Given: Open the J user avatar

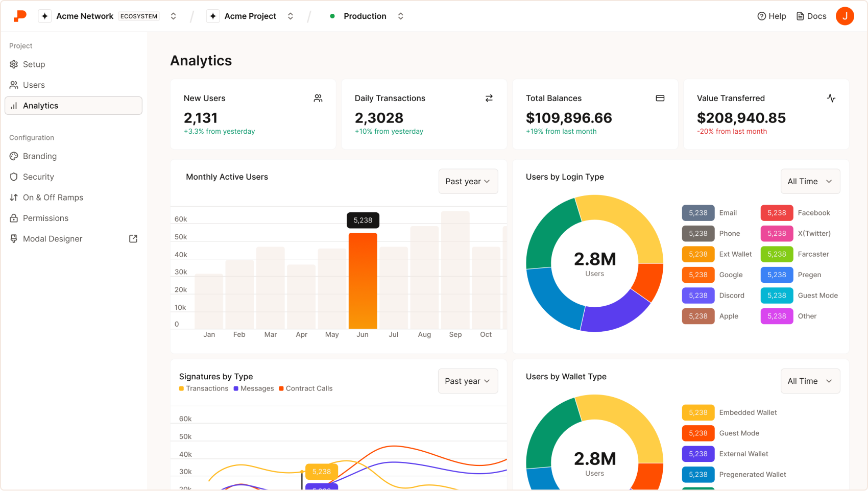Looking at the screenshot, I should pos(845,16).
